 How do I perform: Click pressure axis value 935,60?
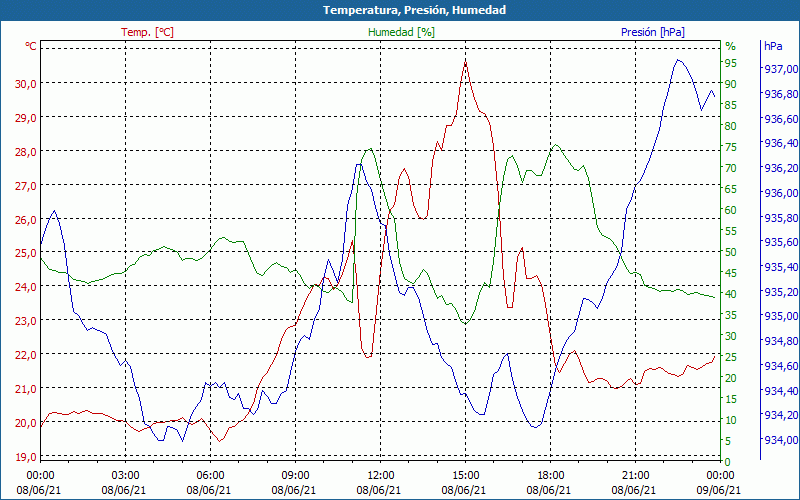780,242
